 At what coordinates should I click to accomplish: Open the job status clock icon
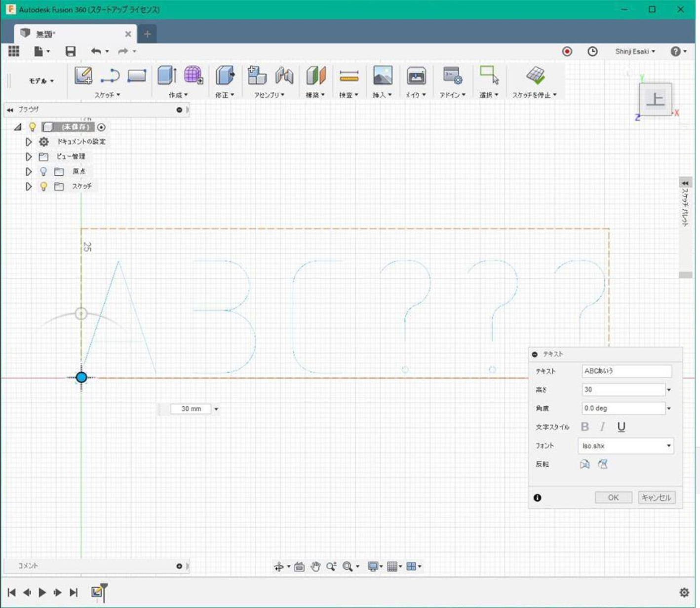[x=592, y=51]
